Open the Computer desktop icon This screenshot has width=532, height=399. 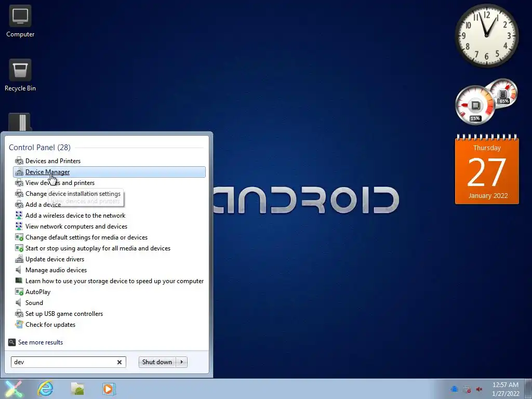(20, 21)
